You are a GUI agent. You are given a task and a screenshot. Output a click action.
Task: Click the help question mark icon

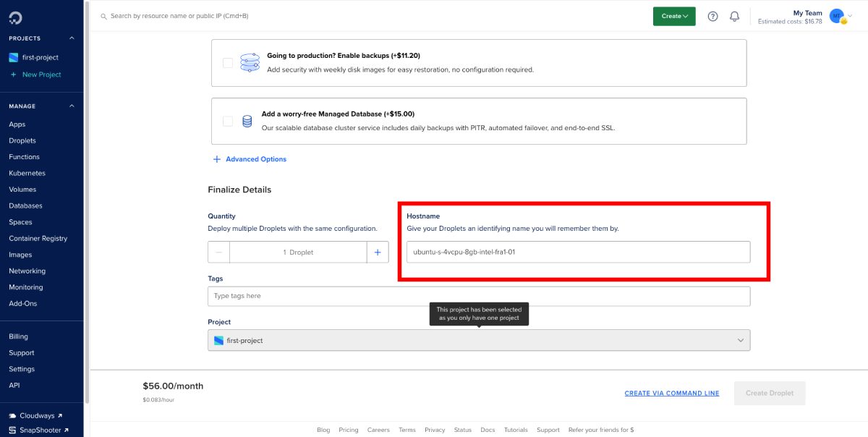[712, 16]
